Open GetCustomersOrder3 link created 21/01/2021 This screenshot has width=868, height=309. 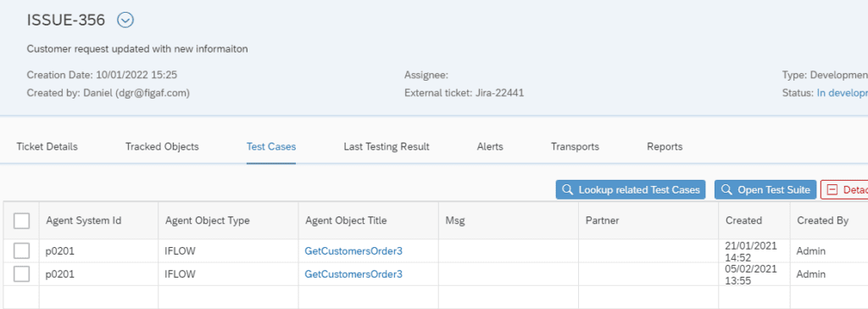click(x=353, y=251)
